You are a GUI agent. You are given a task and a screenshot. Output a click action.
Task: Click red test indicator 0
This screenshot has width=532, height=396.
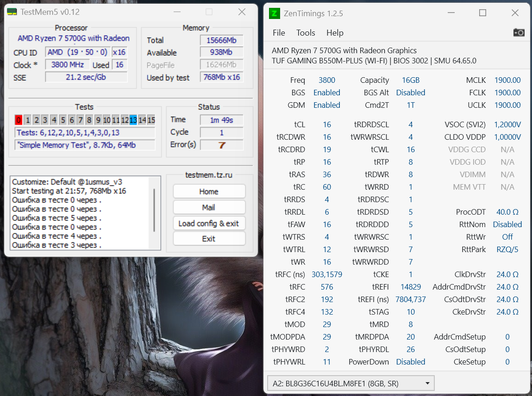(x=19, y=120)
